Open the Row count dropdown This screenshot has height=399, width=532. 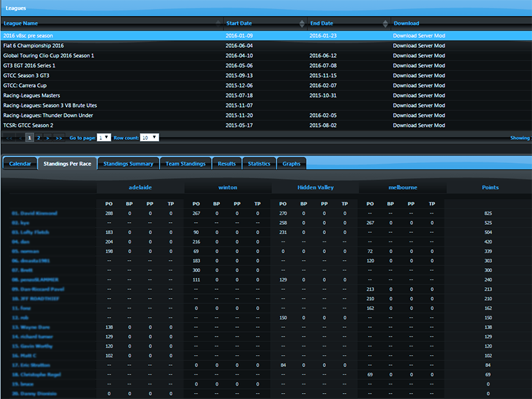(149, 138)
